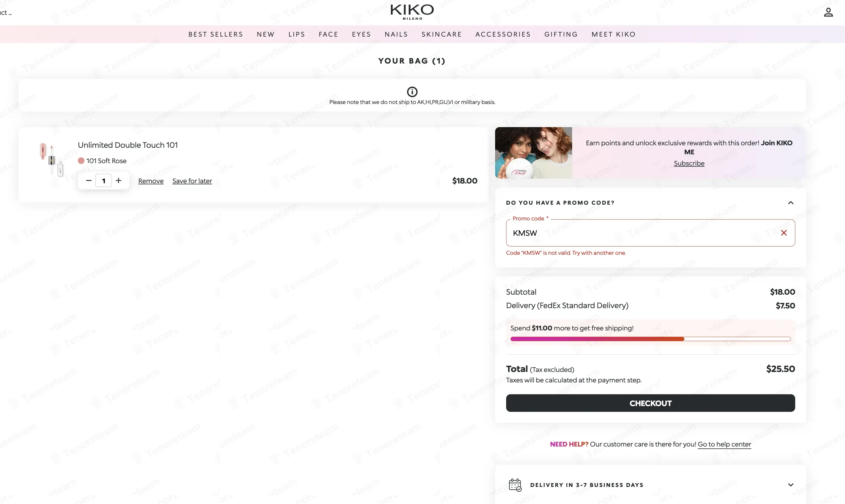This screenshot has height=504, width=845.
Task: Remove Unlimited Double Touch from bag
Action: tap(151, 181)
